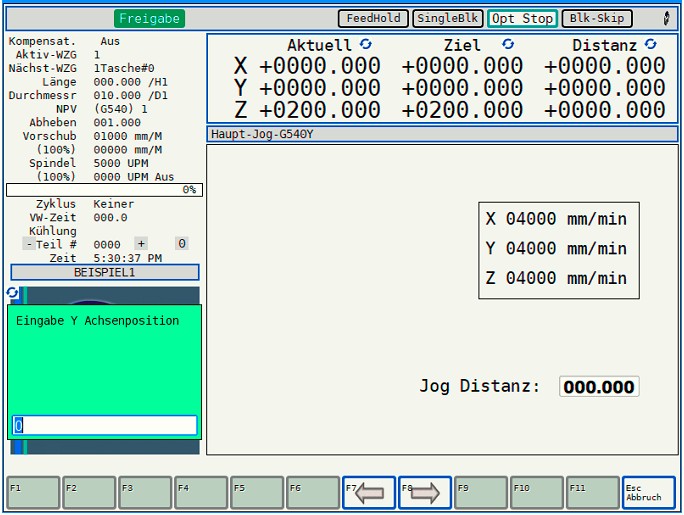Click Aktuell Z value +0200.000
The width and height of the screenshot is (684, 515).
(320, 110)
